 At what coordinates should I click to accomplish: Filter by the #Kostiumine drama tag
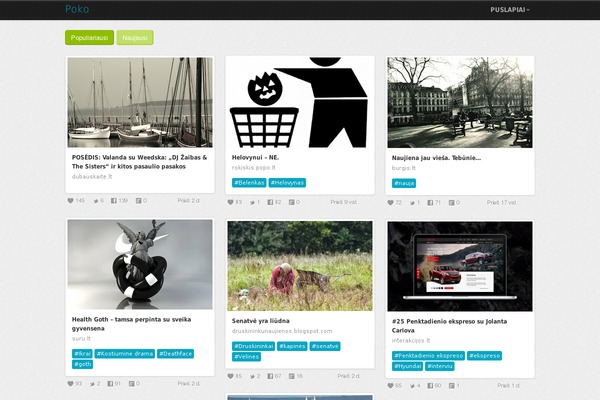click(125, 354)
